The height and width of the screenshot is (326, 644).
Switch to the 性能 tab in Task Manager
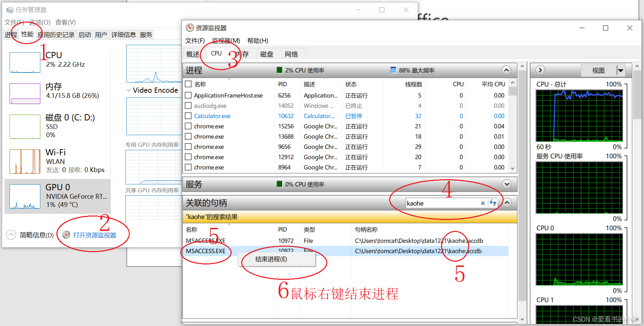pyautogui.click(x=27, y=34)
